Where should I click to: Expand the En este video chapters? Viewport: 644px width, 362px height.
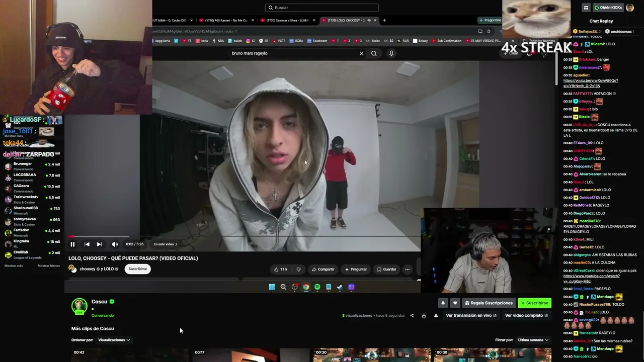click(166, 244)
